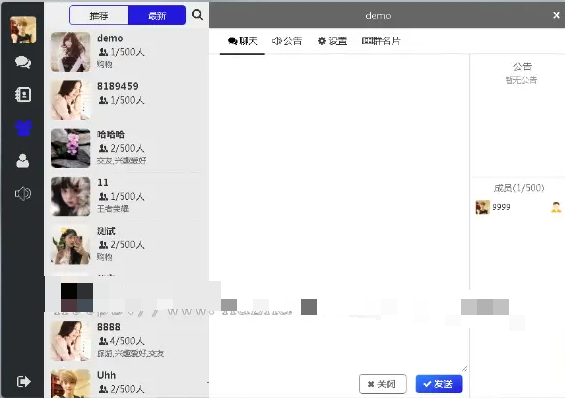The width and height of the screenshot is (565, 398).
Task: Click the search magnifier icon
Action: [197, 15]
